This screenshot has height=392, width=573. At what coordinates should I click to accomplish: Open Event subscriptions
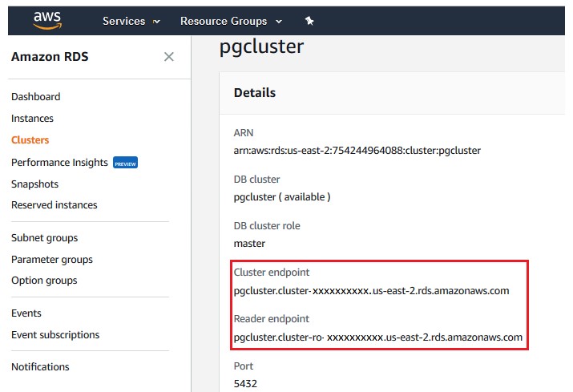(x=55, y=335)
